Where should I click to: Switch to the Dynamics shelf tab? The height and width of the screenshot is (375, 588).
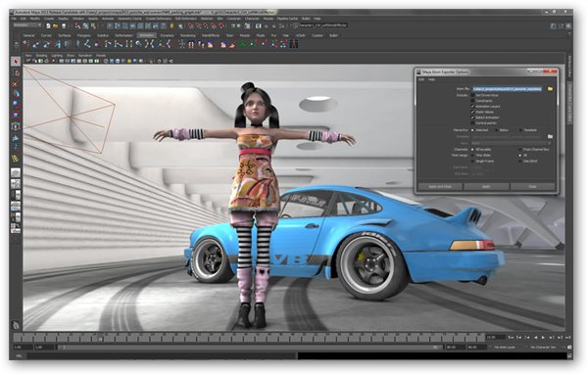pyautogui.click(x=168, y=35)
